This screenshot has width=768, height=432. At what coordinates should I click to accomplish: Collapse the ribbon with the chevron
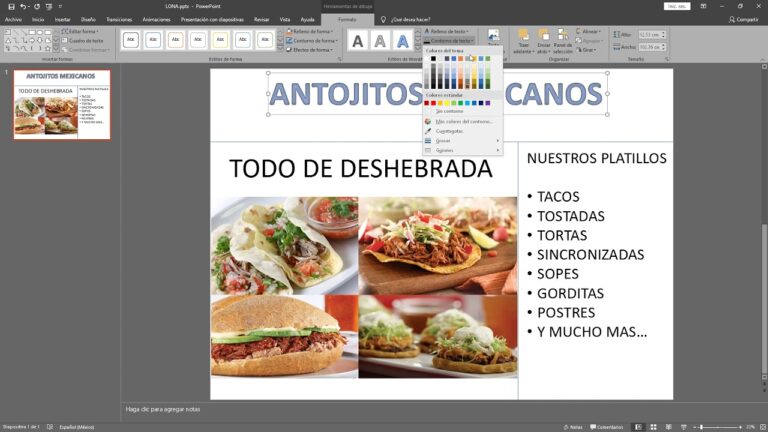762,59
